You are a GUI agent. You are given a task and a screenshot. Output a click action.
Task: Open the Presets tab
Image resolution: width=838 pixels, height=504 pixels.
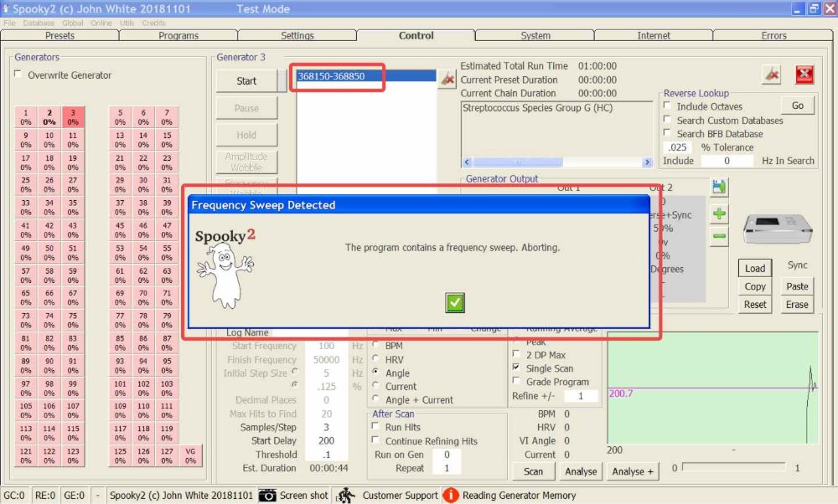[x=59, y=35]
